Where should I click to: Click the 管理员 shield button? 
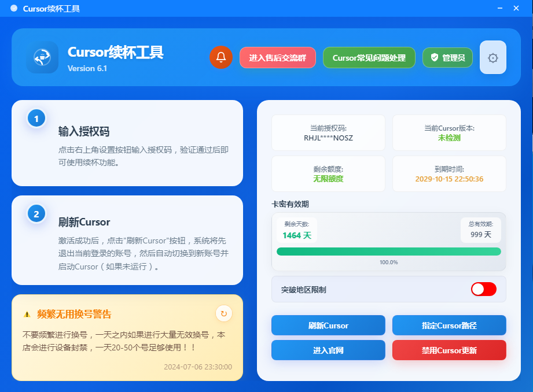tap(447, 58)
